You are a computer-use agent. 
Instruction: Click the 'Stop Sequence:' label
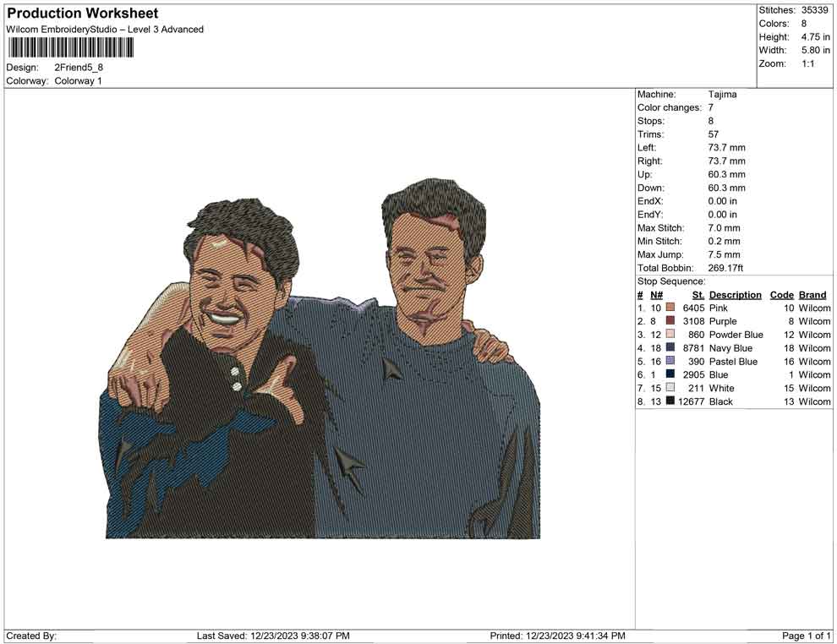[x=671, y=281]
